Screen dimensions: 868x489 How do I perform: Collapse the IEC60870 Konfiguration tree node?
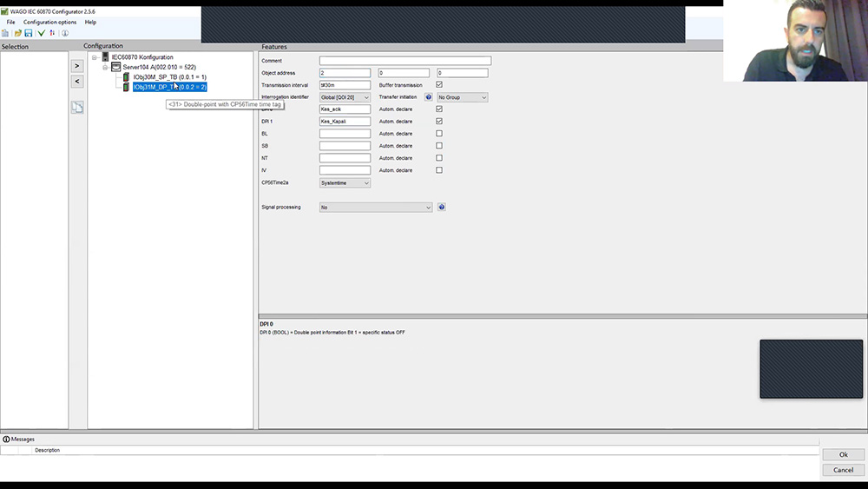coord(94,57)
